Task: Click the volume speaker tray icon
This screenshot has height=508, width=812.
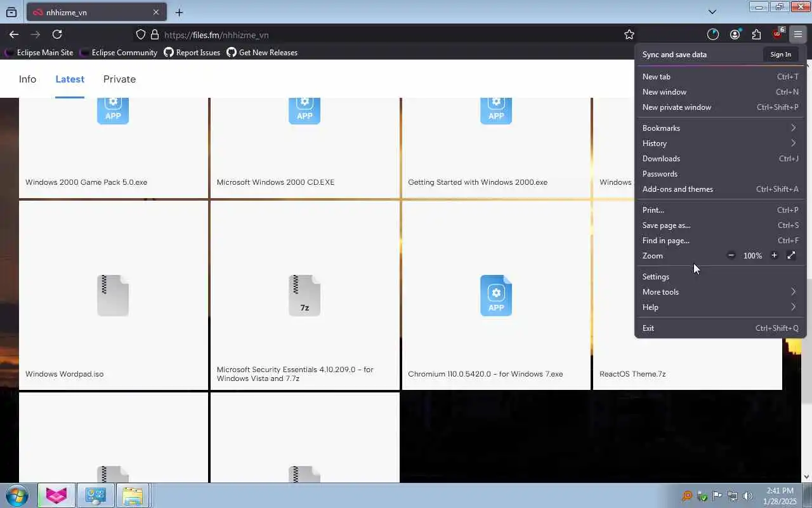Action: click(x=748, y=496)
